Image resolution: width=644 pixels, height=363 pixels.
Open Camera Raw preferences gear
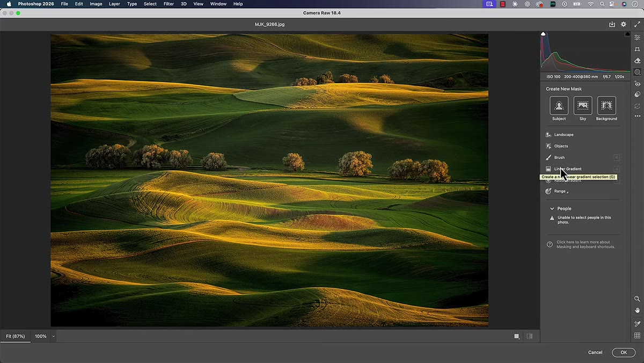(x=624, y=24)
